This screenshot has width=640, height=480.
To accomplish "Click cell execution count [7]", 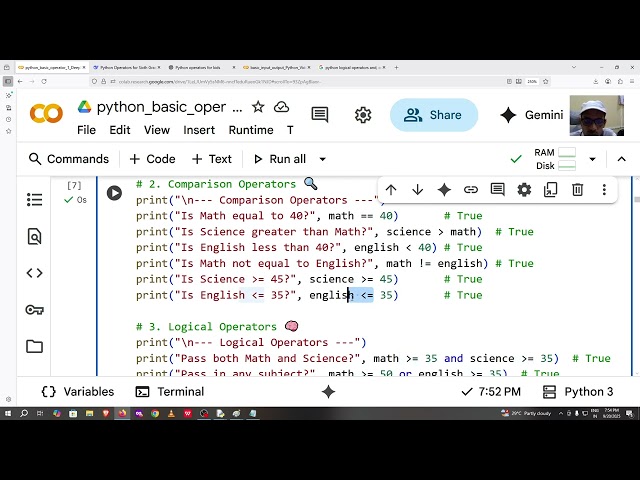I will [74, 186].
